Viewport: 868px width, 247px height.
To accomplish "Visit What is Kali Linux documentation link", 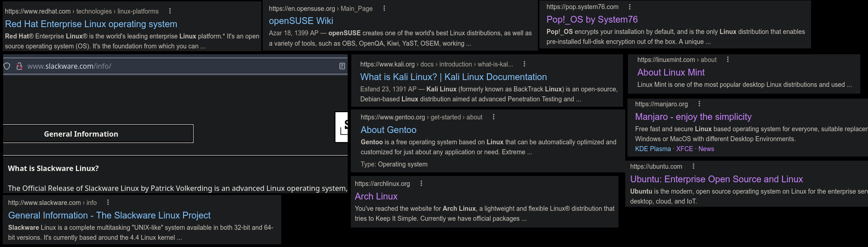I will (x=453, y=77).
